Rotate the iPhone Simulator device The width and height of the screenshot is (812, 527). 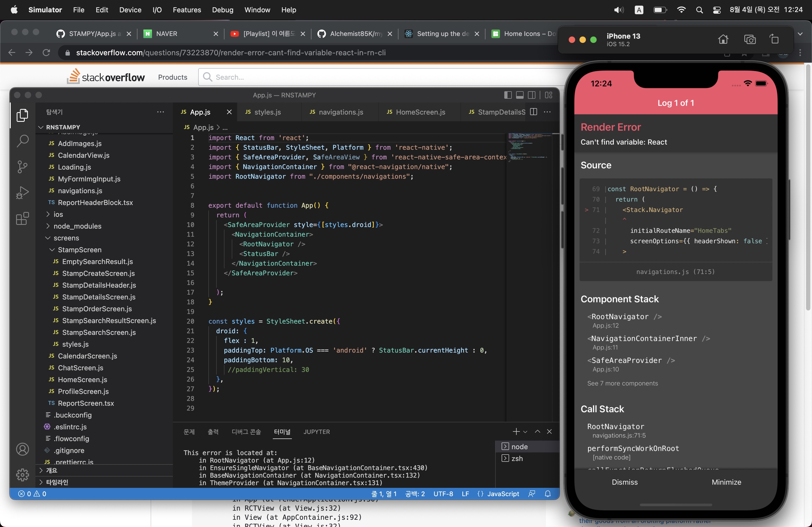pyautogui.click(x=774, y=39)
